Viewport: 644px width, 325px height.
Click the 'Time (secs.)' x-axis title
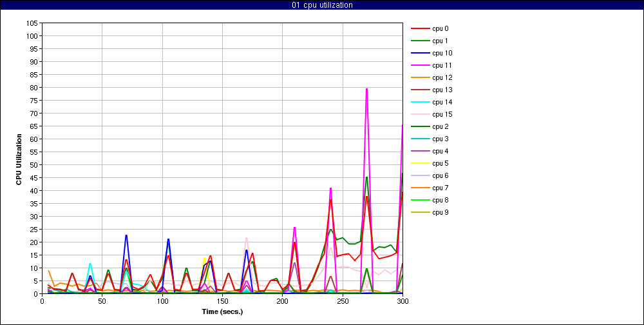pos(222,312)
